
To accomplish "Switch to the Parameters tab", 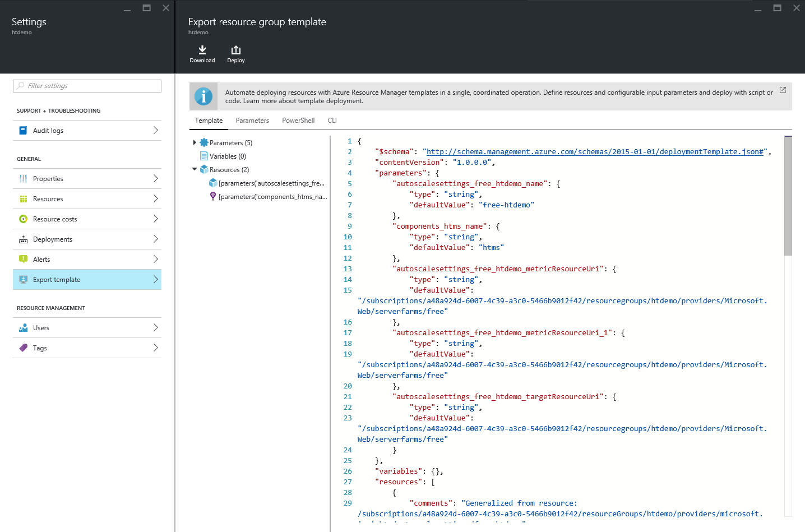I will (252, 121).
